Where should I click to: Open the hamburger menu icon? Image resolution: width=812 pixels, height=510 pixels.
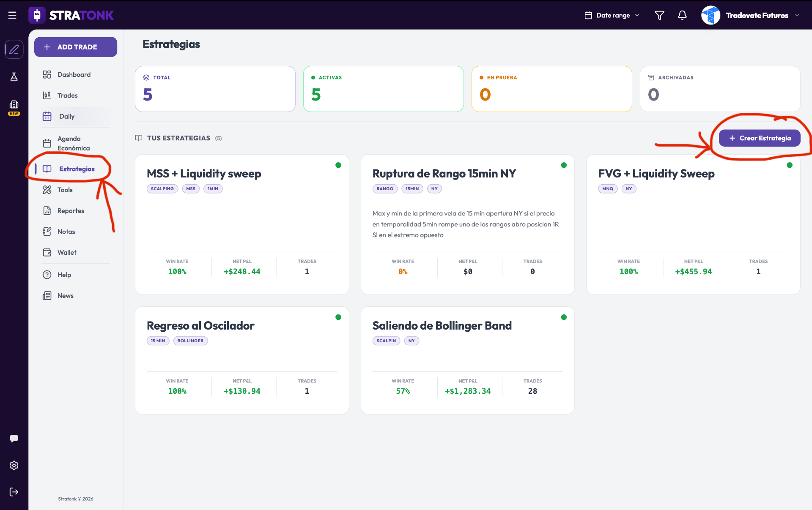(12, 15)
